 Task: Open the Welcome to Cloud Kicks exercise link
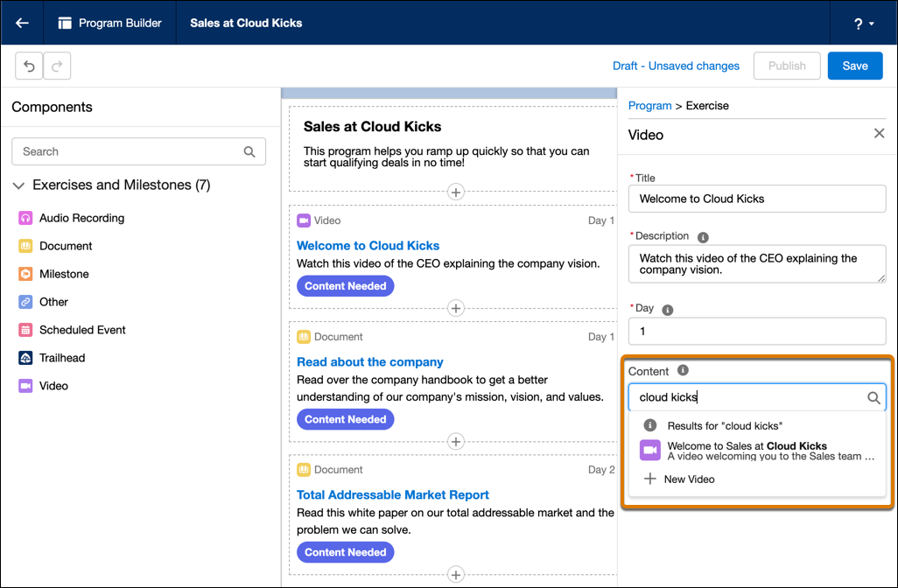(x=368, y=246)
